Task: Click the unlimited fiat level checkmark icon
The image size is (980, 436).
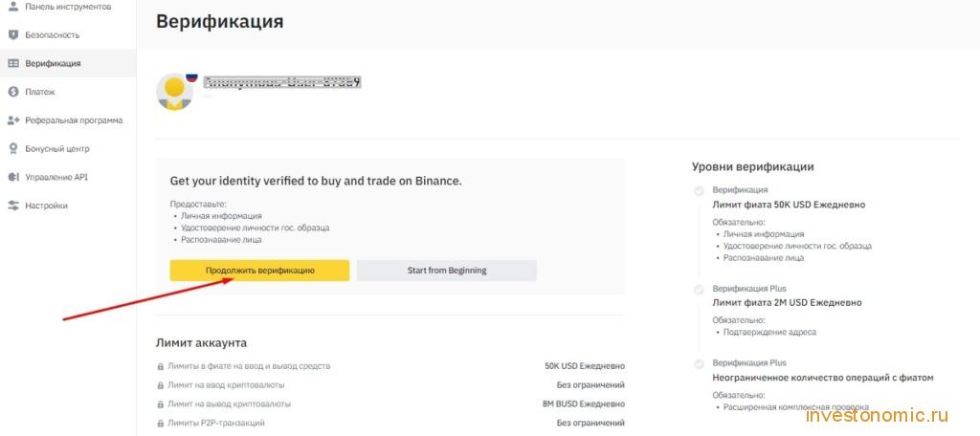Action: point(698,363)
